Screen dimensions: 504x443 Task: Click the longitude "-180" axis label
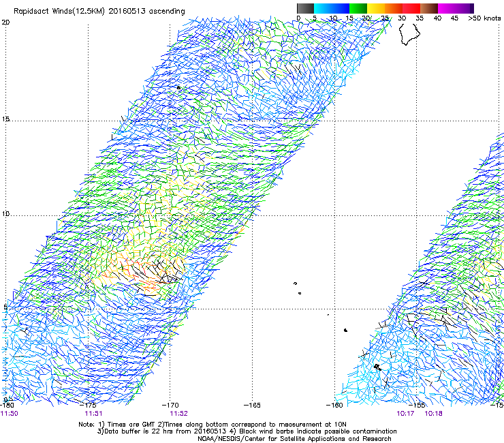pos(7,405)
